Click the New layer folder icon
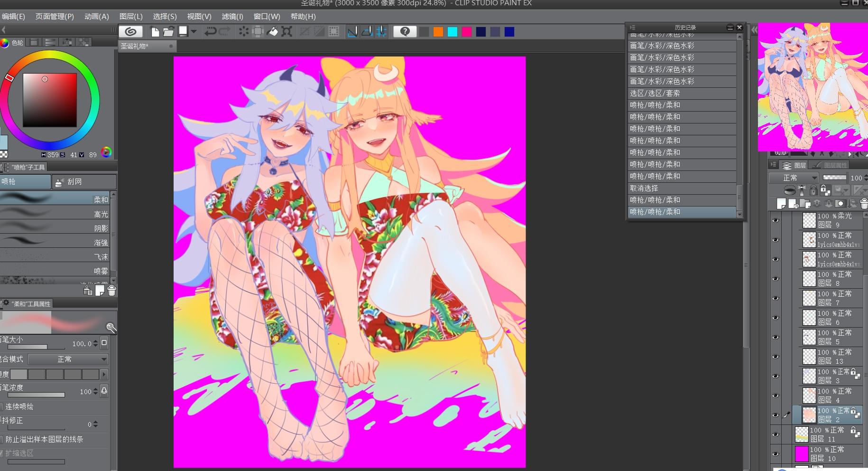 (805, 204)
